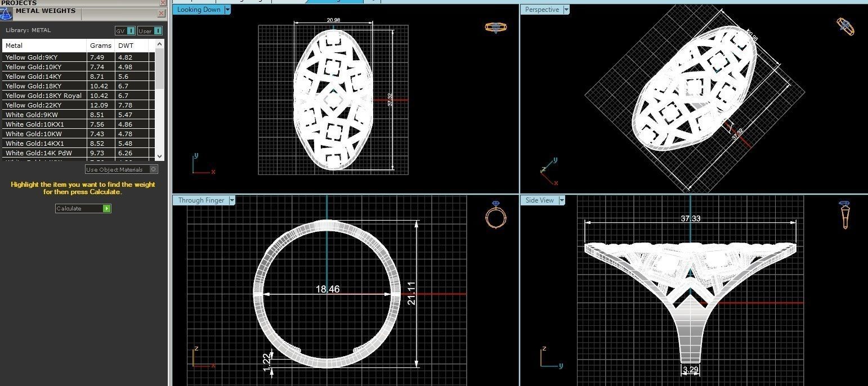Sort by the Grams column header
The image size is (868, 386).
point(101,46)
